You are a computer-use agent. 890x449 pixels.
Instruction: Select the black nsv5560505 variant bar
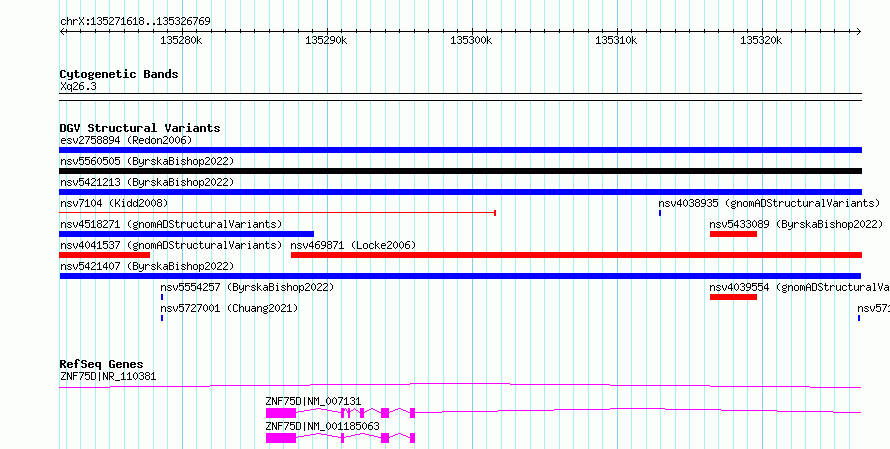coord(460,171)
